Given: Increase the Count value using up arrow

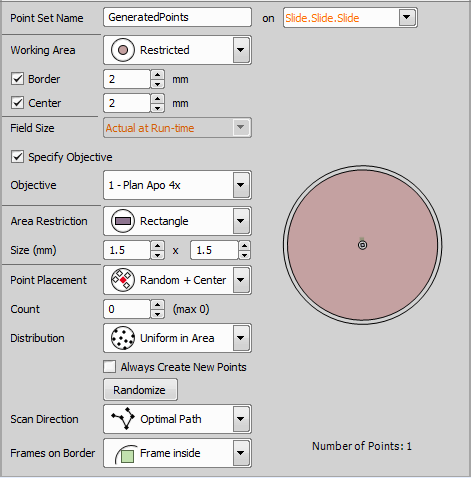Looking at the screenshot, I should [x=157, y=305].
